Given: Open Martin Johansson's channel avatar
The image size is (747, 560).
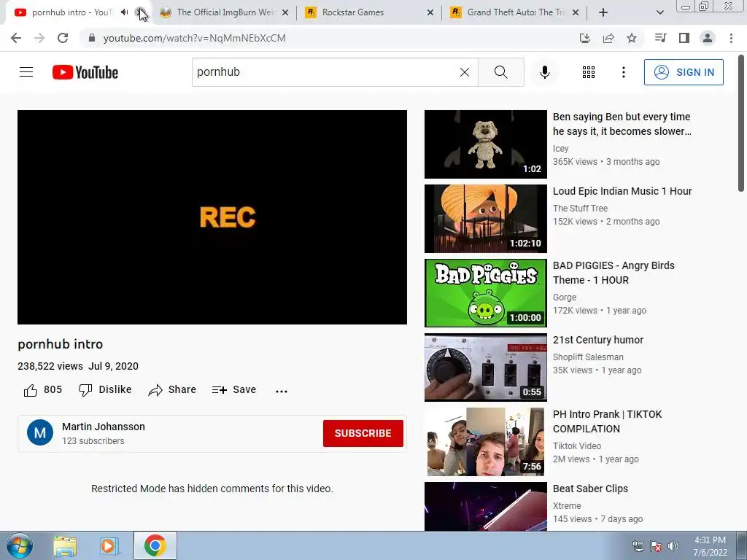Looking at the screenshot, I should (40, 432).
